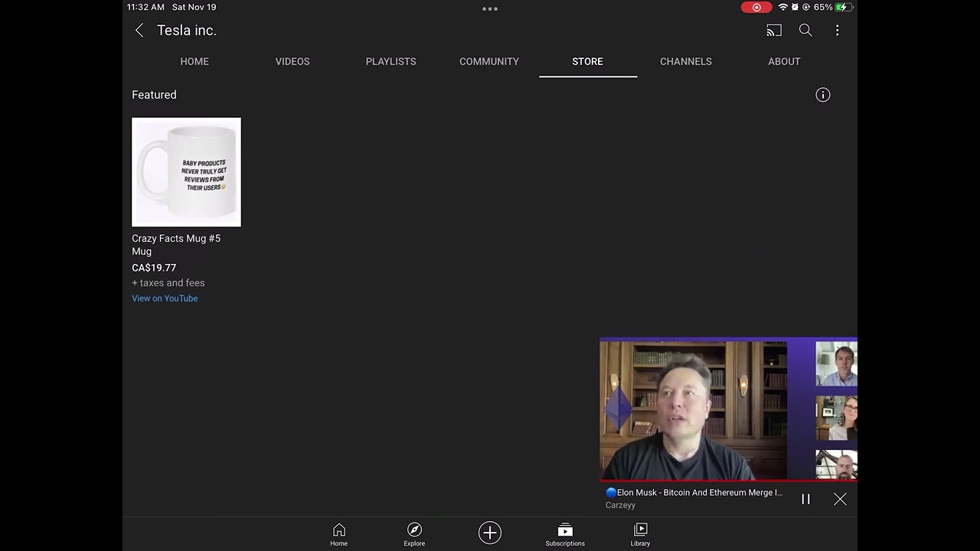Viewport: 980px width, 551px height.
Task: Tap the CA$19.77 price
Action: tap(154, 268)
